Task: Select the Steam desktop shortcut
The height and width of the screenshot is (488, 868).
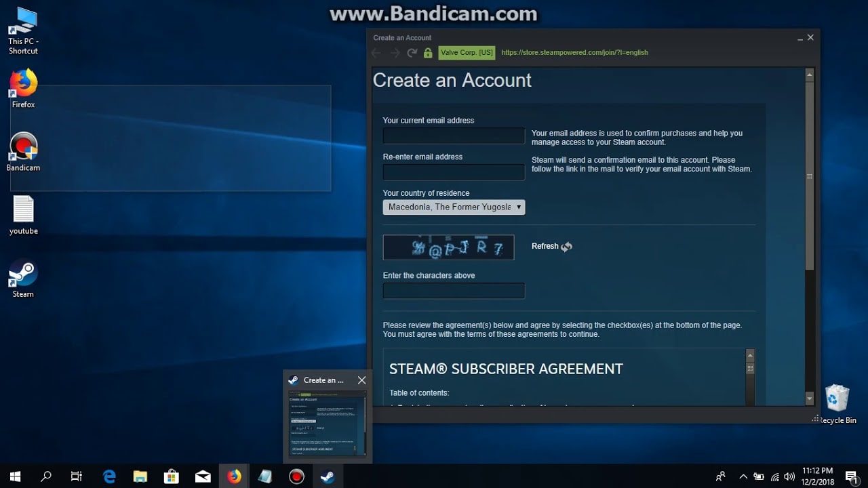Action: tap(23, 279)
